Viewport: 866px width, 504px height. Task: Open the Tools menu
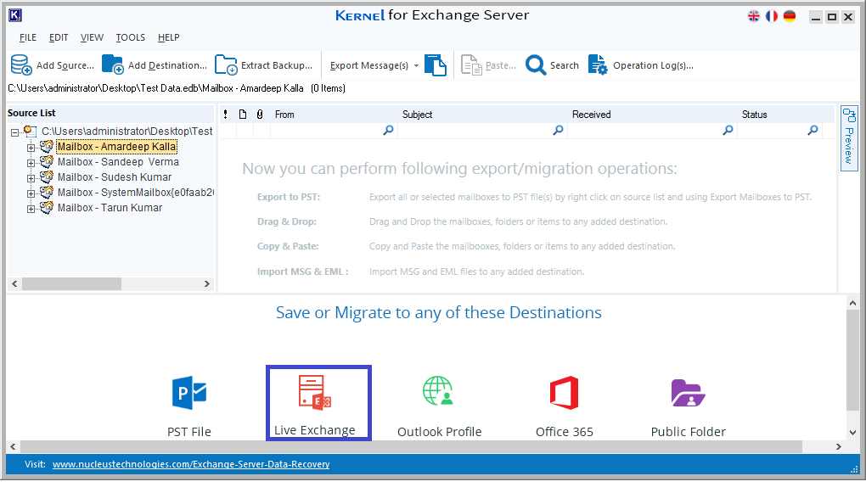pyautogui.click(x=130, y=37)
